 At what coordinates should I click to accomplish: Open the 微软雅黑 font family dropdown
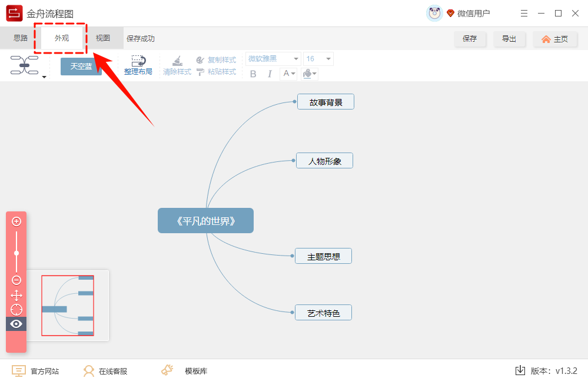[x=273, y=58]
